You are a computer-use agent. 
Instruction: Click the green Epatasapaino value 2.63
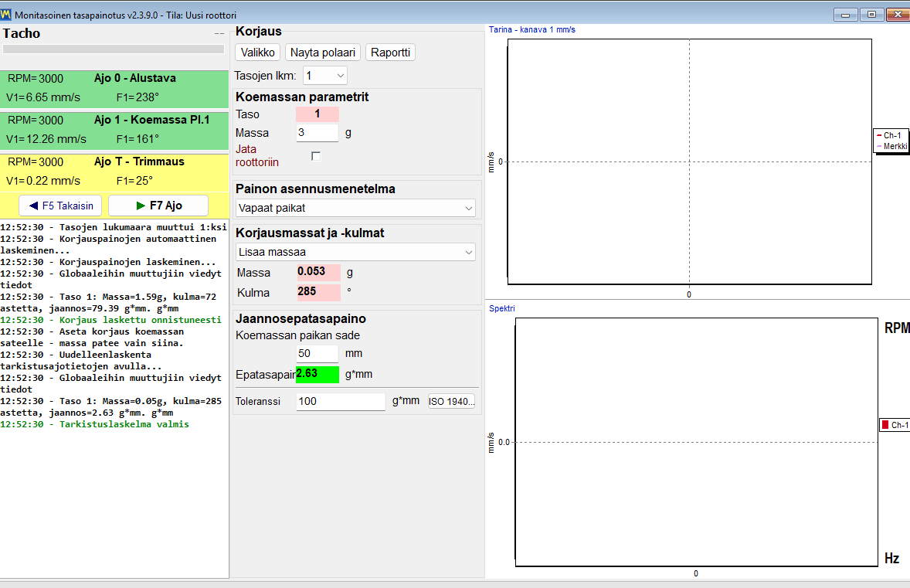[317, 375]
